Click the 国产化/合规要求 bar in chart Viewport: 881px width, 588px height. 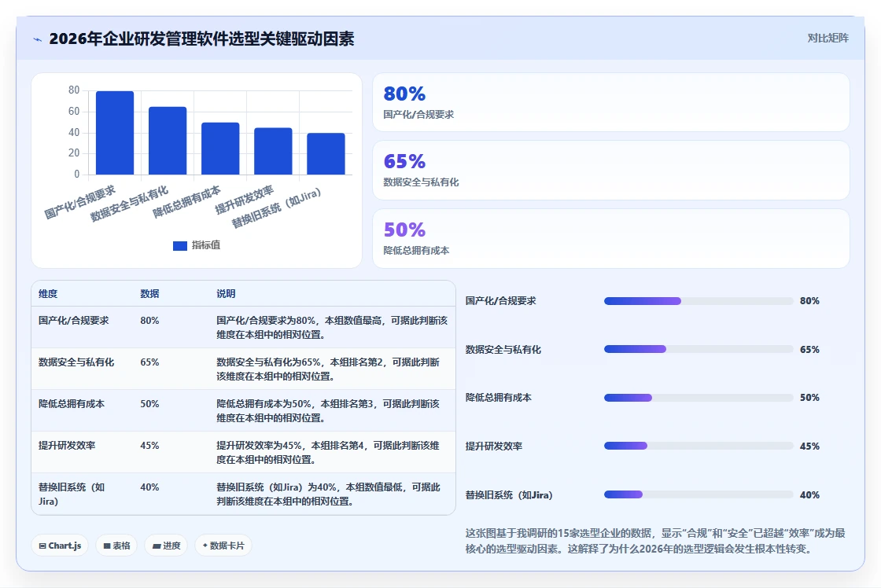point(115,133)
